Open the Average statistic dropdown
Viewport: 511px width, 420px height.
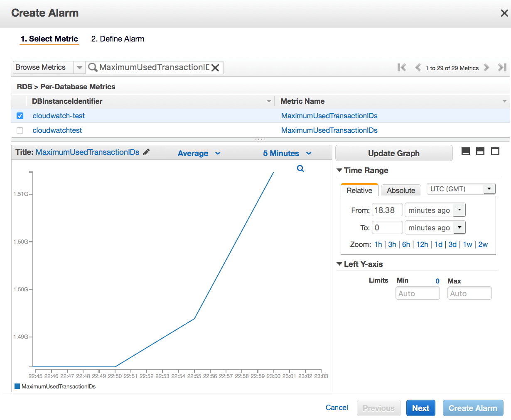(199, 154)
